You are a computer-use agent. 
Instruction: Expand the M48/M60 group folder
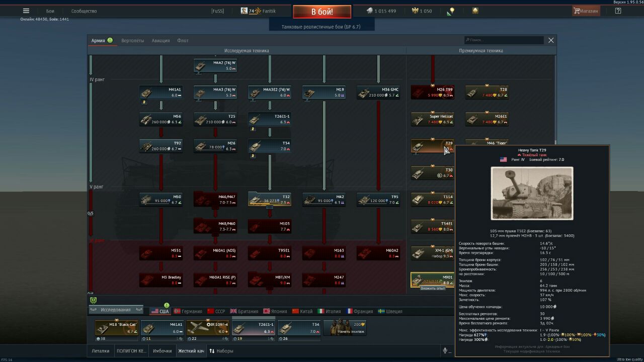click(x=215, y=226)
